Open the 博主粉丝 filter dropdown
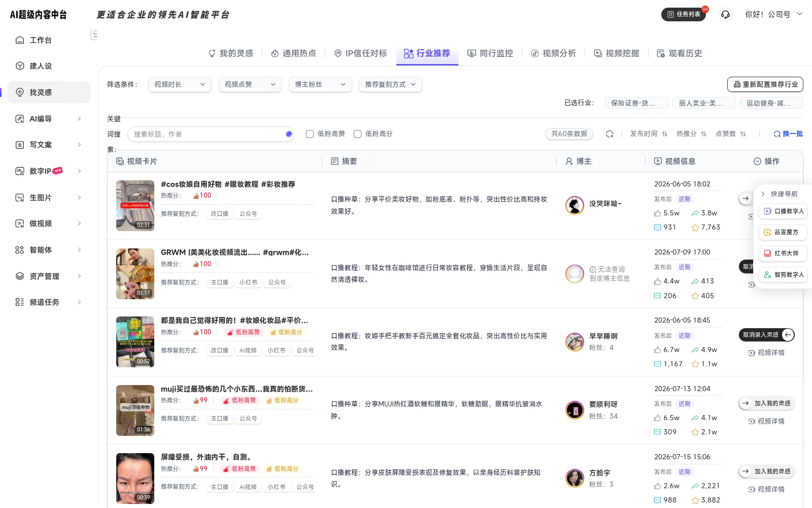 tap(320, 84)
